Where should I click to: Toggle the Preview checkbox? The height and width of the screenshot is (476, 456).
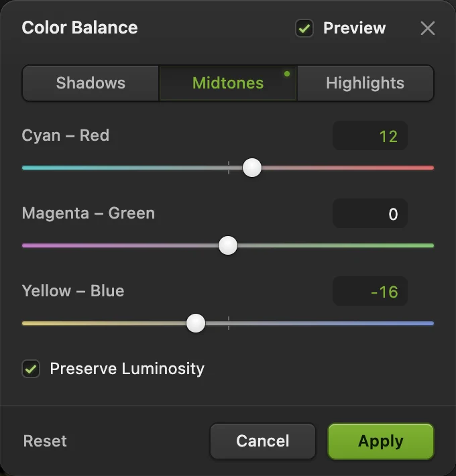click(x=304, y=28)
